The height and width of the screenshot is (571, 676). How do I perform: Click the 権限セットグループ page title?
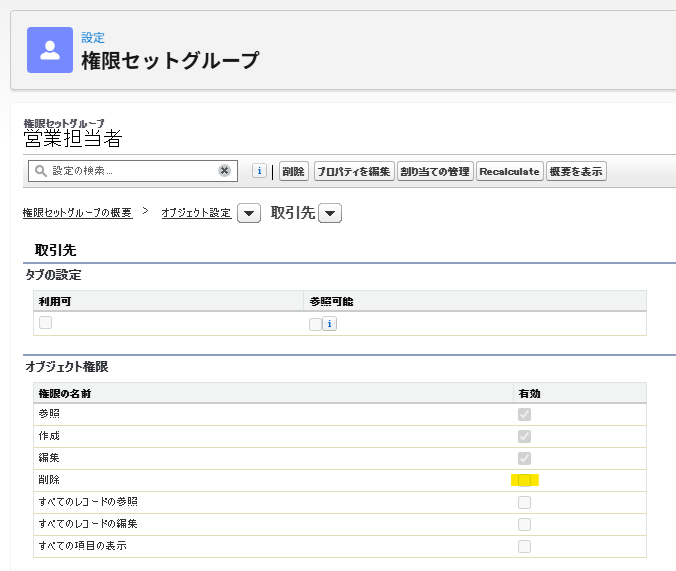tap(171, 60)
